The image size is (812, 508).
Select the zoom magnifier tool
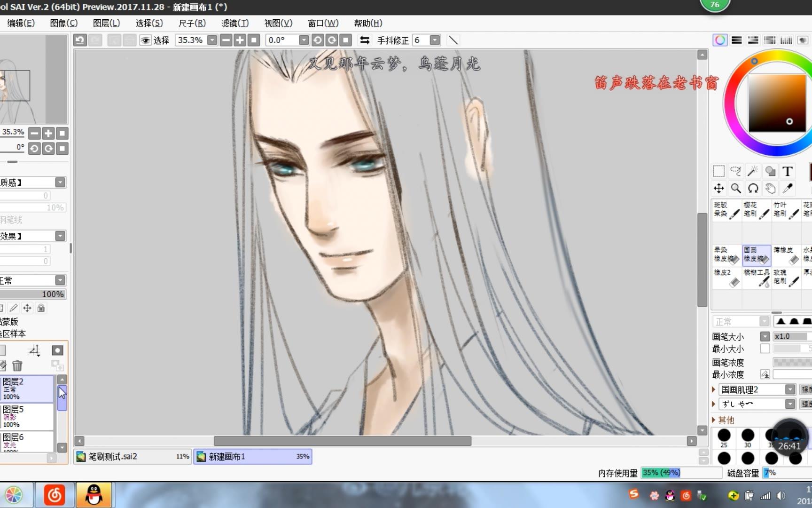(736, 189)
